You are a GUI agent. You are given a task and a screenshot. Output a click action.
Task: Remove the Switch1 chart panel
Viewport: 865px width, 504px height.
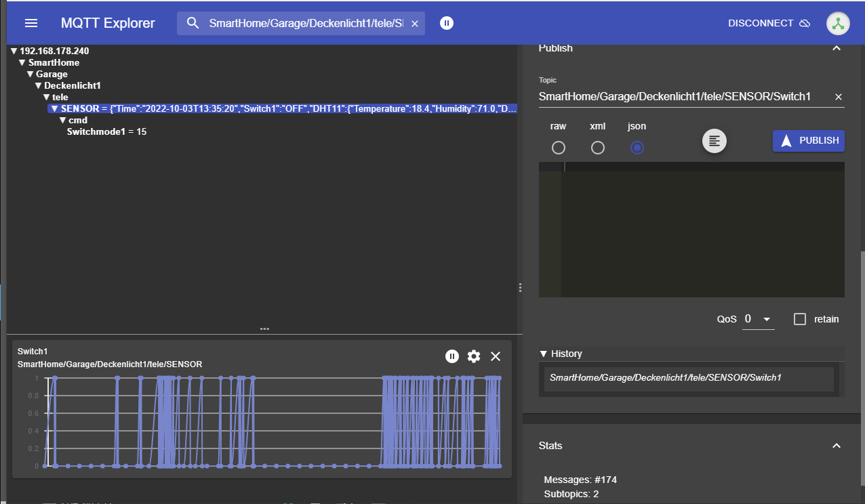(x=496, y=356)
